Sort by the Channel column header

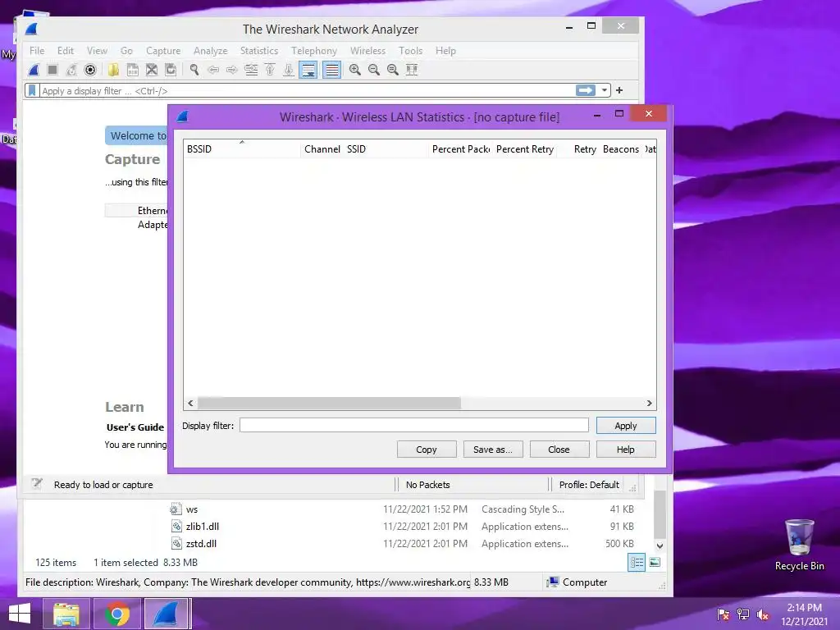(322, 149)
